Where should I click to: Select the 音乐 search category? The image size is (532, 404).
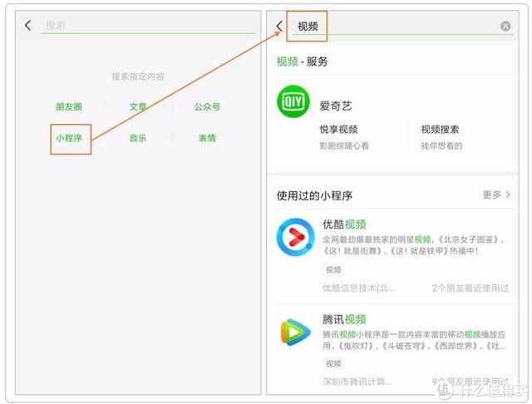coord(138,138)
